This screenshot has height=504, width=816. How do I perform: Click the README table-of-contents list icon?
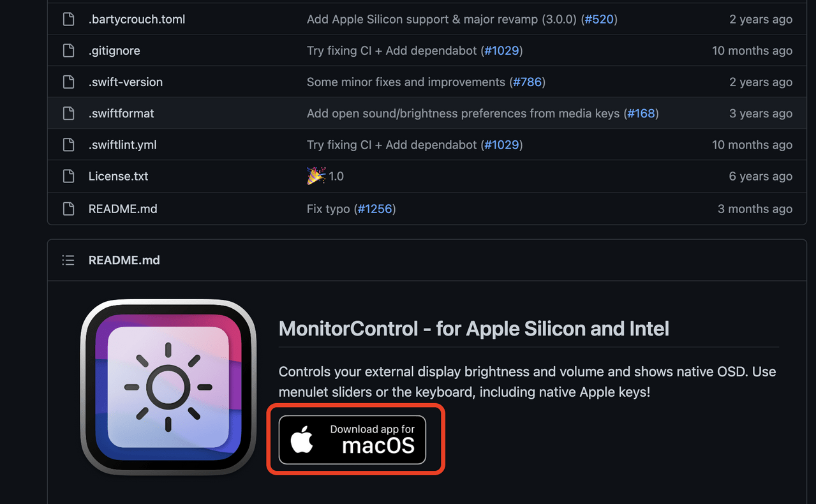pos(68,260)
